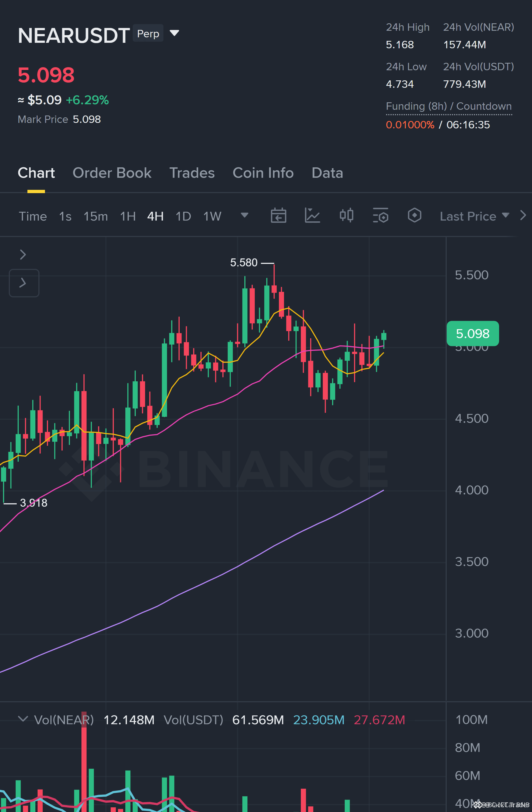Open the chart settings list icon

(381, 216)
